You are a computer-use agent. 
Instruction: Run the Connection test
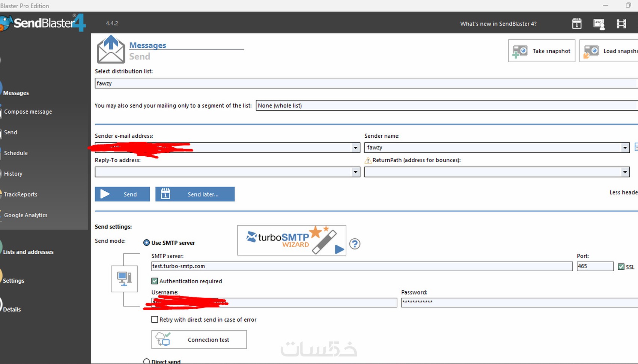(x=199, y=340)
